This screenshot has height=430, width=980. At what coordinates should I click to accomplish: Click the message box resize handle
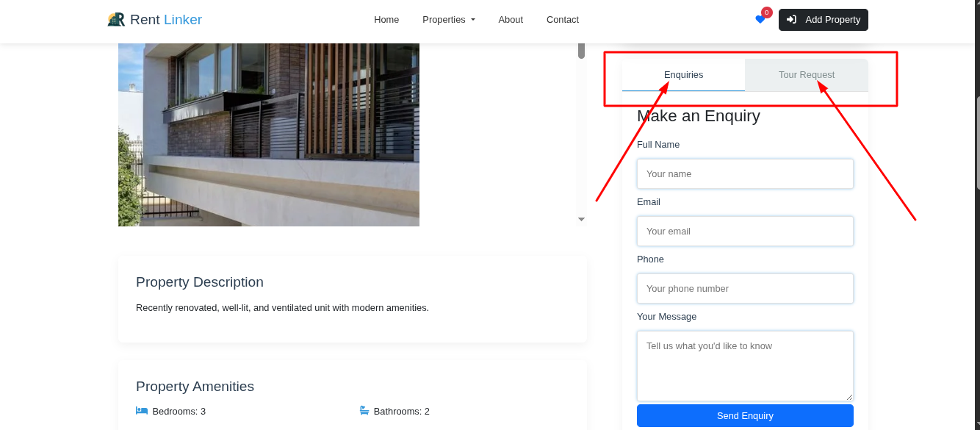[849, 397]
